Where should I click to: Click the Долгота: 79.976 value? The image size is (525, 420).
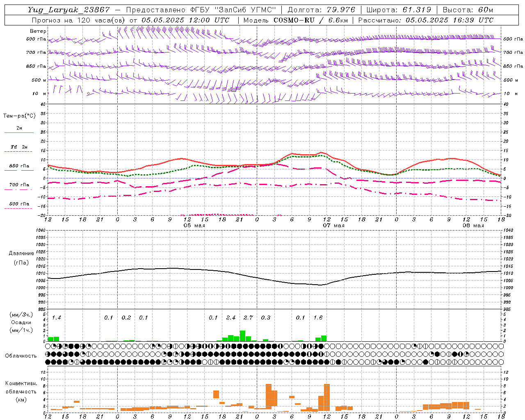tap(322, 10)
